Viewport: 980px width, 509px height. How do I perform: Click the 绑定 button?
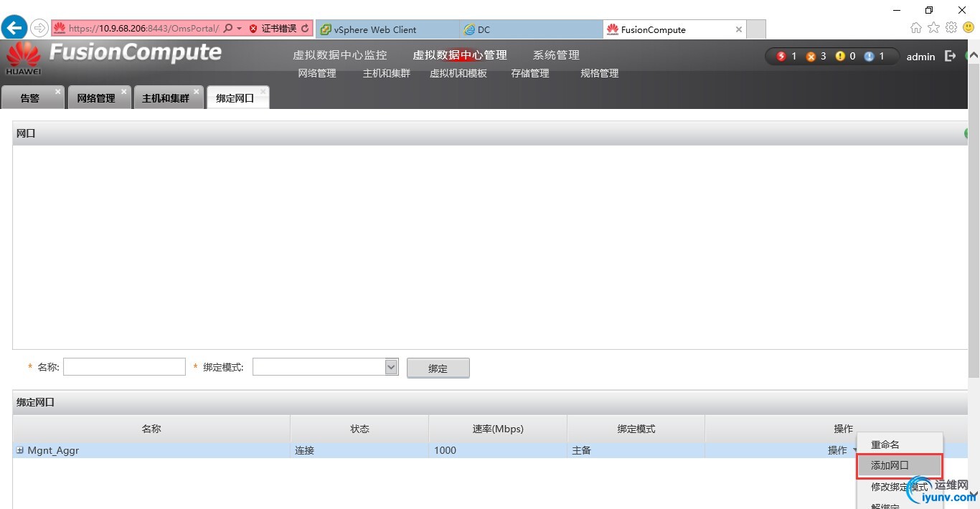(438, 368)
